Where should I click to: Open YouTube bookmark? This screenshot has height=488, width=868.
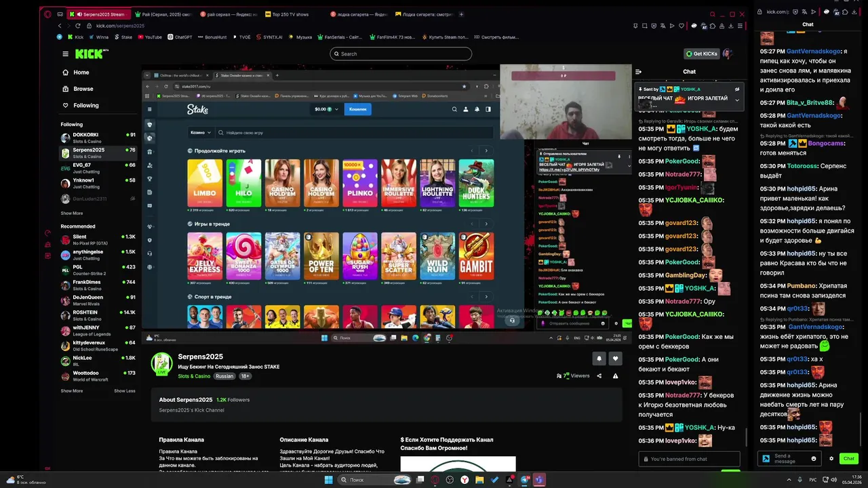click(150, 37)
